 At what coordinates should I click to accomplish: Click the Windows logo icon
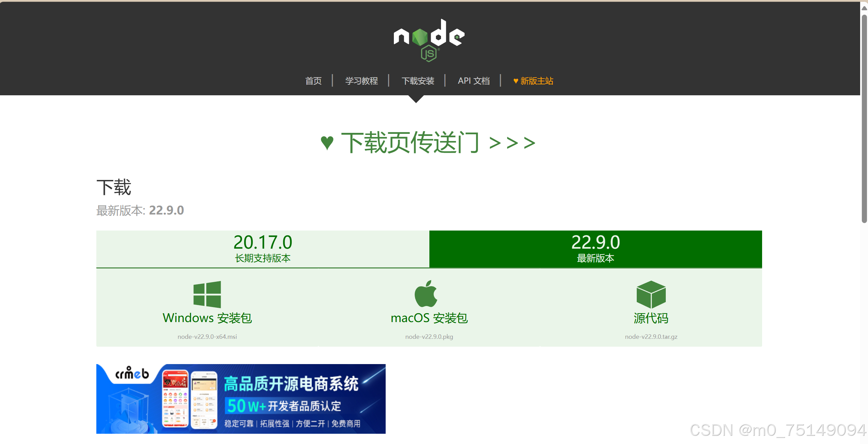207,294
